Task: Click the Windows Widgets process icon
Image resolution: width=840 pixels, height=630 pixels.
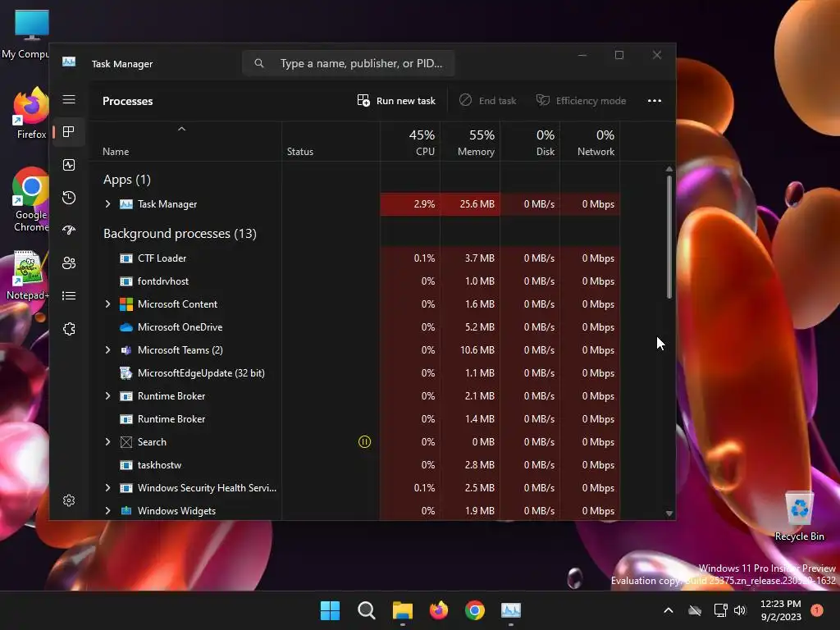Action: [x=126, y=511]
